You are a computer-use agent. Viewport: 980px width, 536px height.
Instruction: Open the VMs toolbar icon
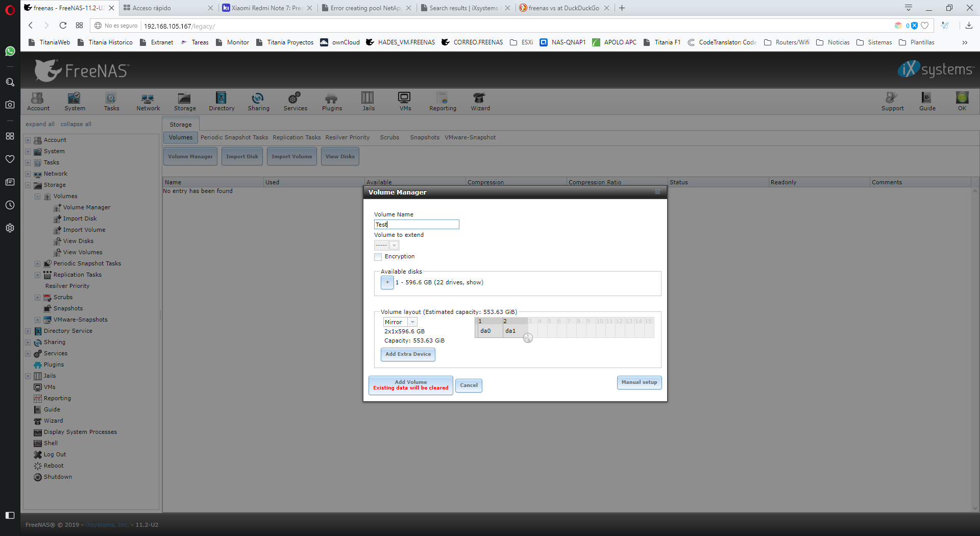(405, 101)
